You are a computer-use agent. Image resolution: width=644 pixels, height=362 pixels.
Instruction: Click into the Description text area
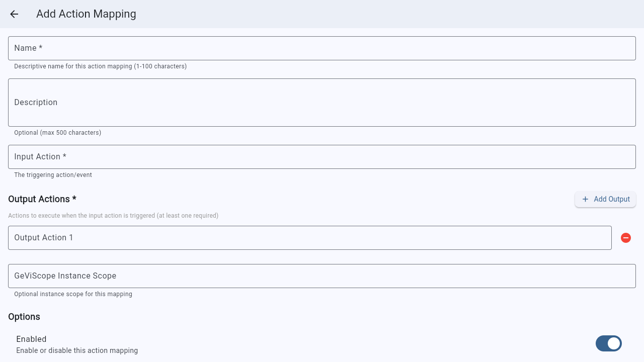point(322,103)
